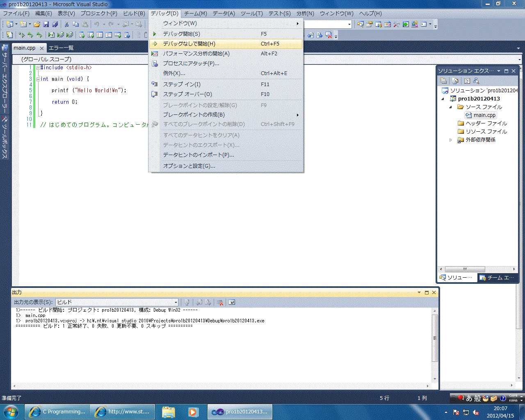Open the Toolbox hammer and wrench icon
Screen dimensions: 525x420
click(397, 24)
